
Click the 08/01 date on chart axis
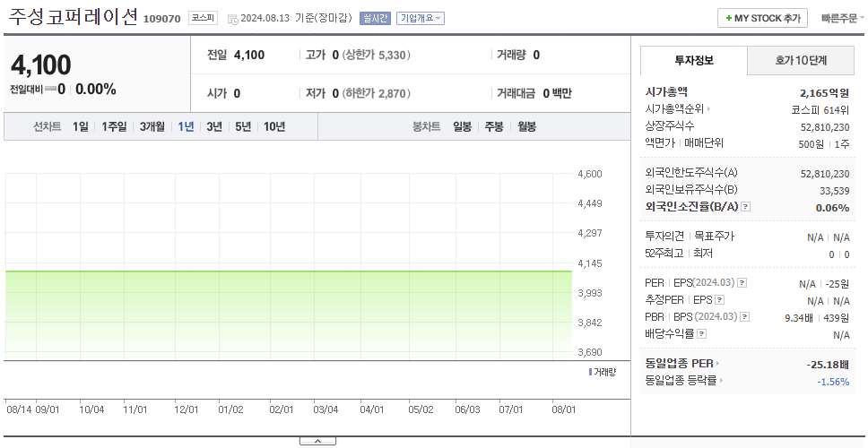tap(564, 409)
